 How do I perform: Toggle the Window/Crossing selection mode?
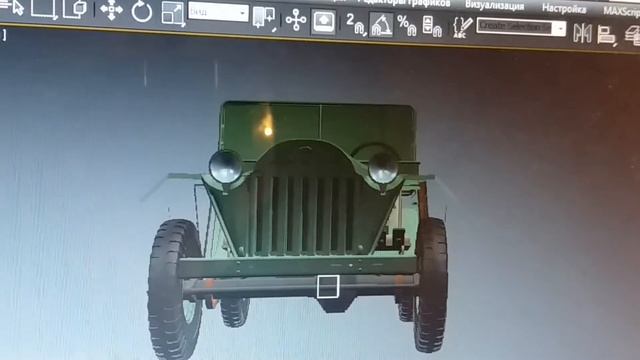tap(76, 10)
